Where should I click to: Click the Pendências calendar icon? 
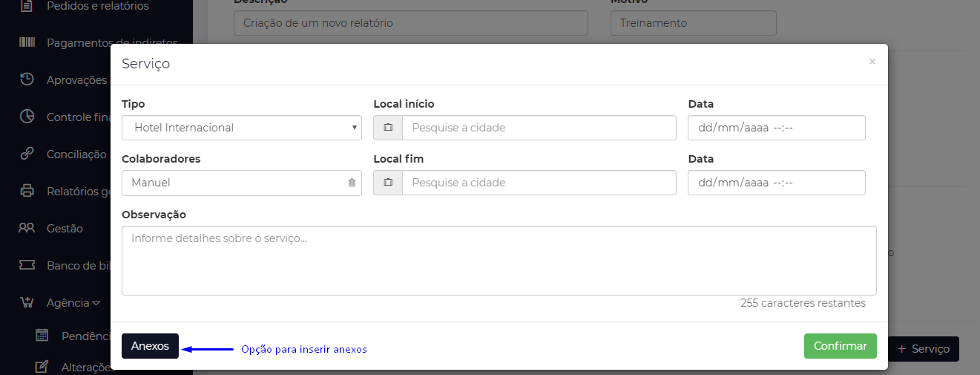(x=42, y=336)
